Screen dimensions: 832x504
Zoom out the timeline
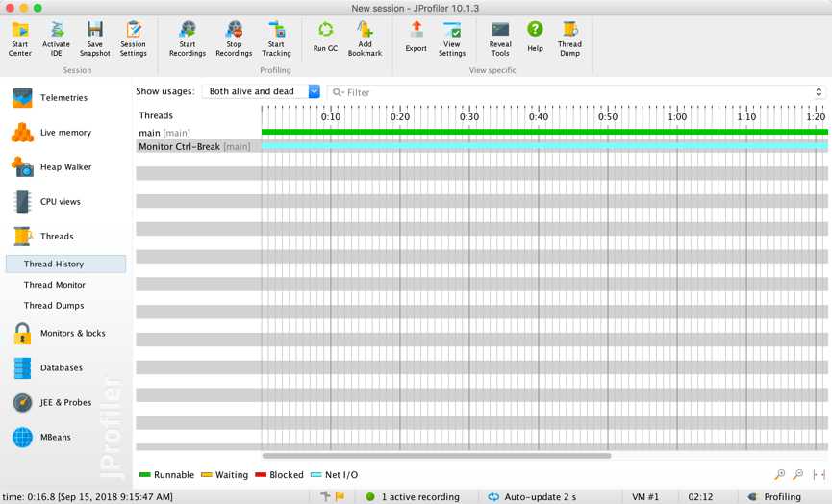coord(797,475)
